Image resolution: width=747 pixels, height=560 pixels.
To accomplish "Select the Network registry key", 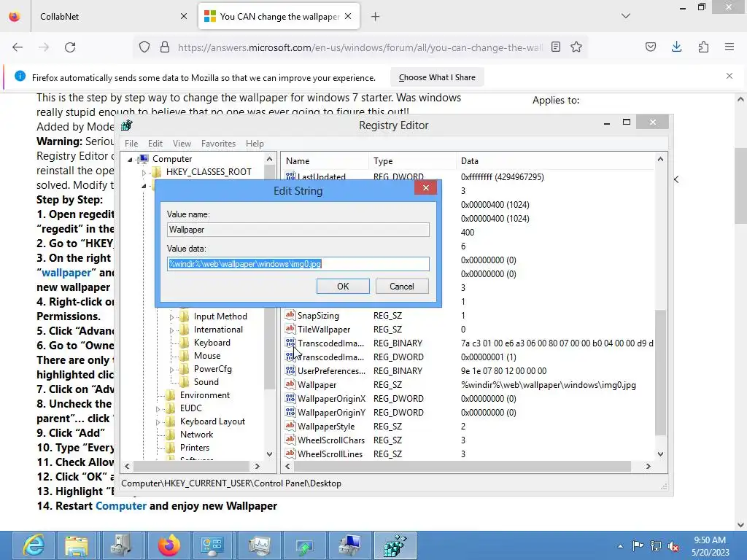I will coord(196,435).
